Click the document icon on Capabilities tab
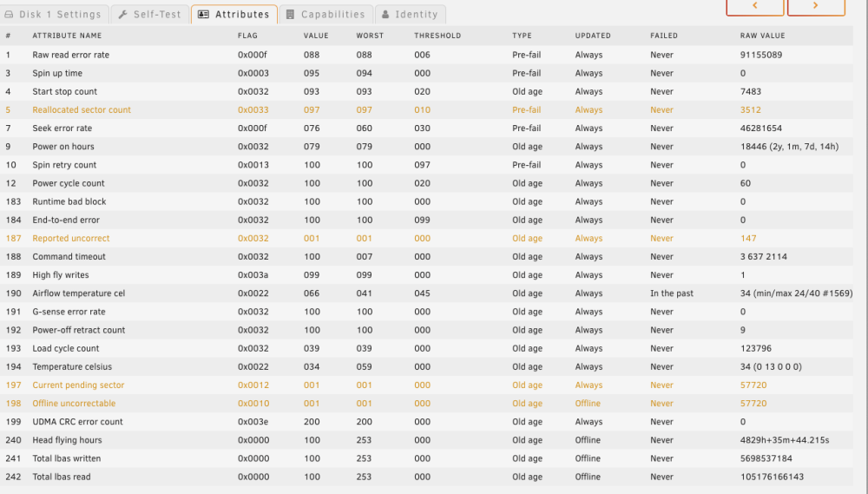Viewport: 868px width, 494px height. point(290,15)
